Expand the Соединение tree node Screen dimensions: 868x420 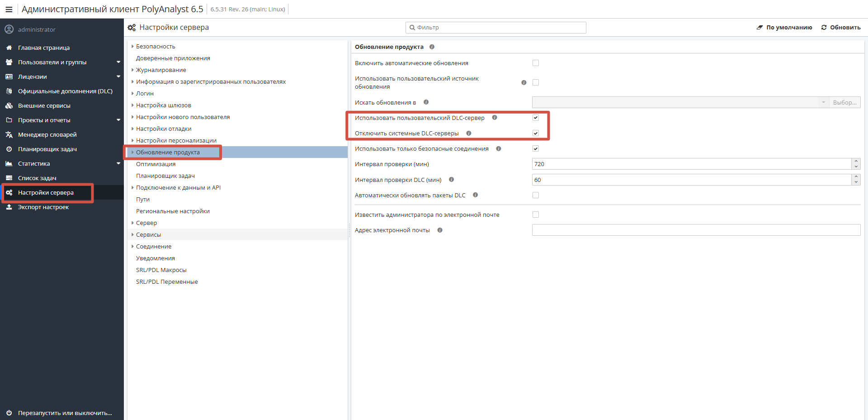pyautogui.click(x=132, y=246)
